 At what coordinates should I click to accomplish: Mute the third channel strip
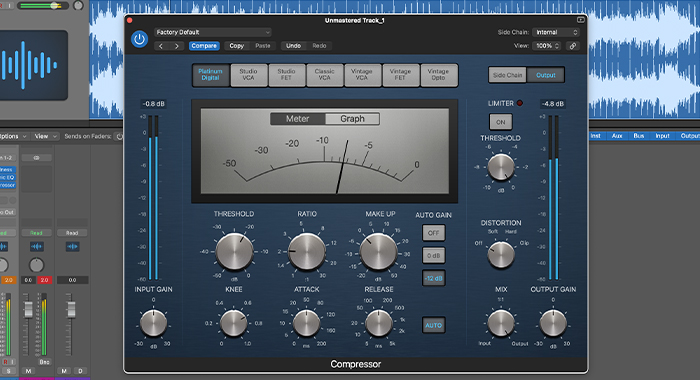point(64,371)
